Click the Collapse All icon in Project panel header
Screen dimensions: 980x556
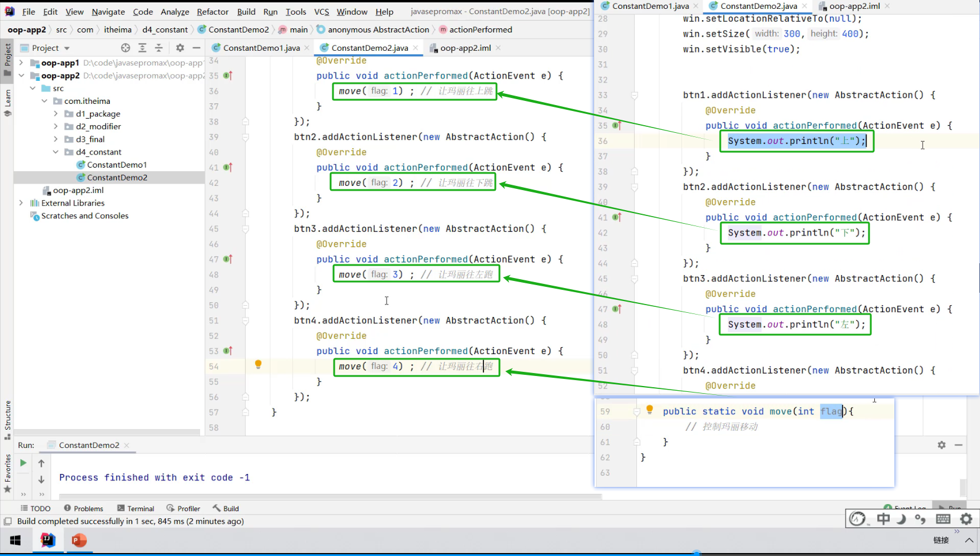tap(159, 48)
